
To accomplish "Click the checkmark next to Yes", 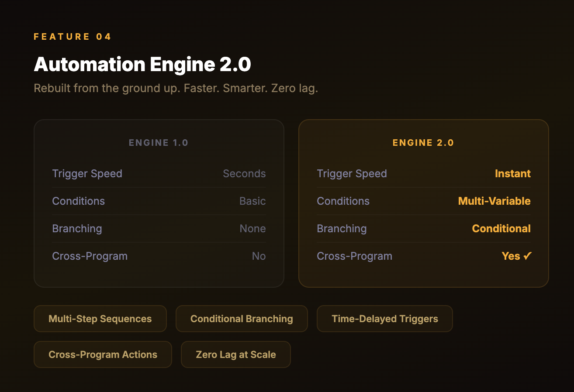I will [527, 256].
